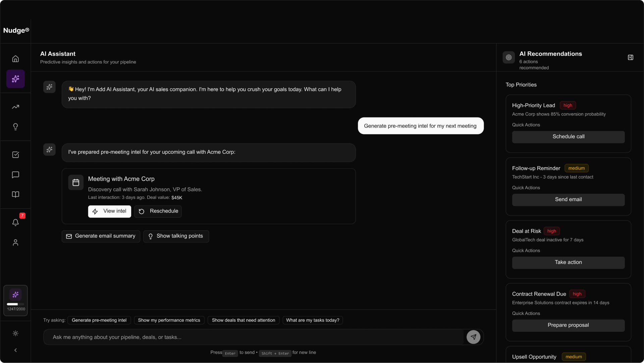The width and height of the screenshot is (644, 363).
Task: Open the user profile icon
Action: click(x=15, y=242)
